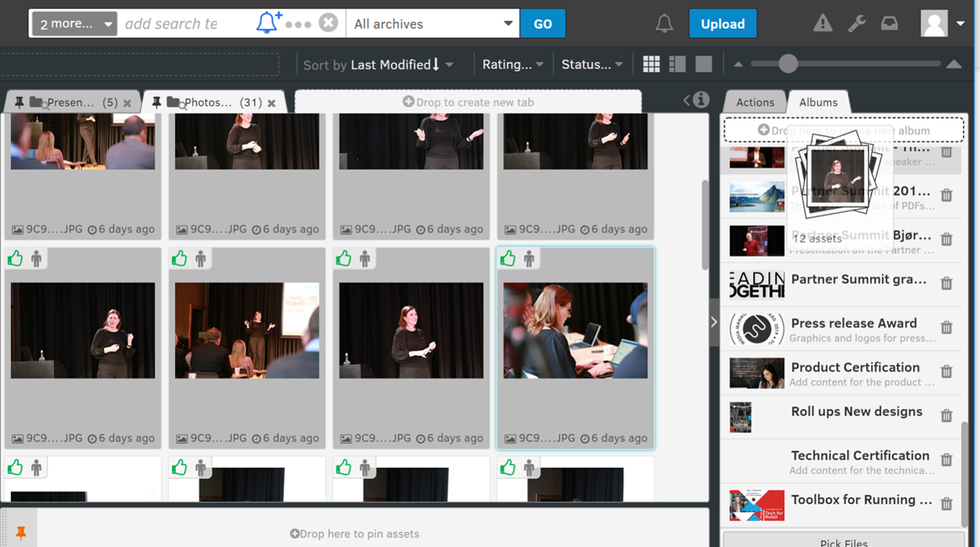Switch to grid thumbnail view
This screenshot has height=547, width=980.
[x=651, y=65]
